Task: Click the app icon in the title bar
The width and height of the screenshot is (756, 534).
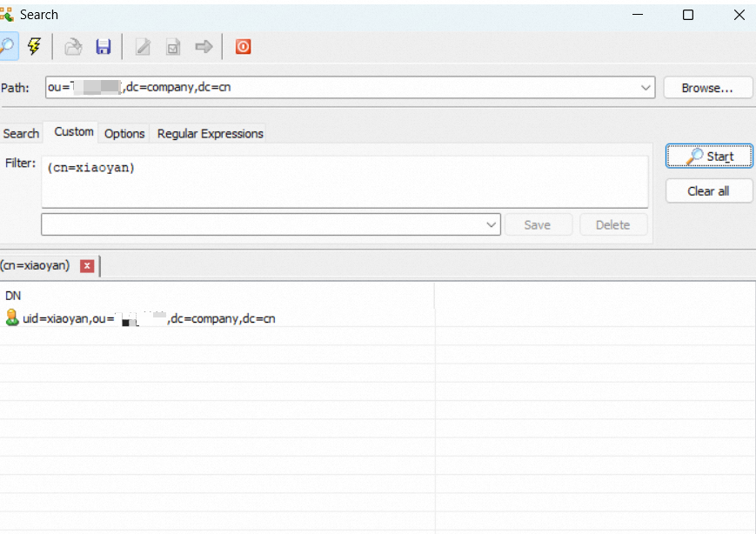Action: click(x=7, y=15)
